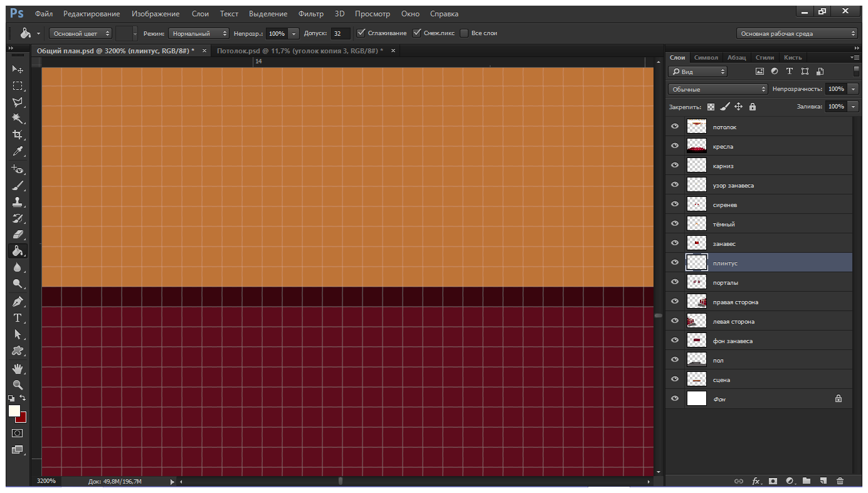Open the Файл menu

44,14
